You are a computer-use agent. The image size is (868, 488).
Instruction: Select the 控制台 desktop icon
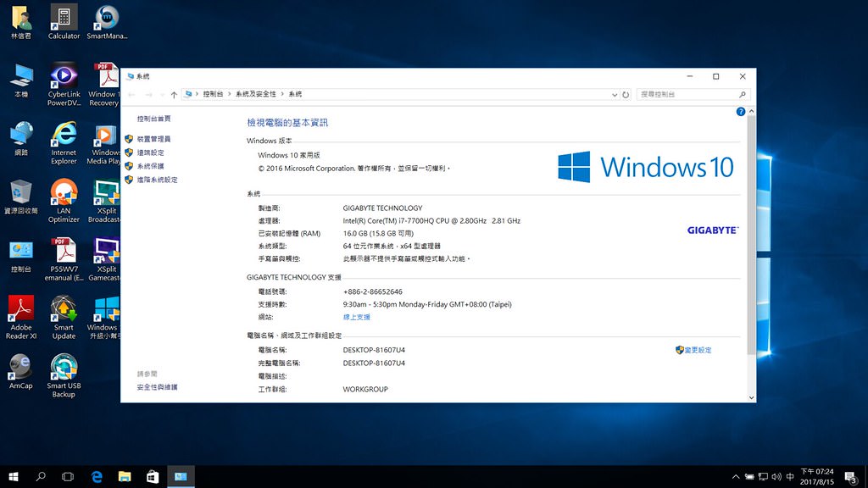21,256
